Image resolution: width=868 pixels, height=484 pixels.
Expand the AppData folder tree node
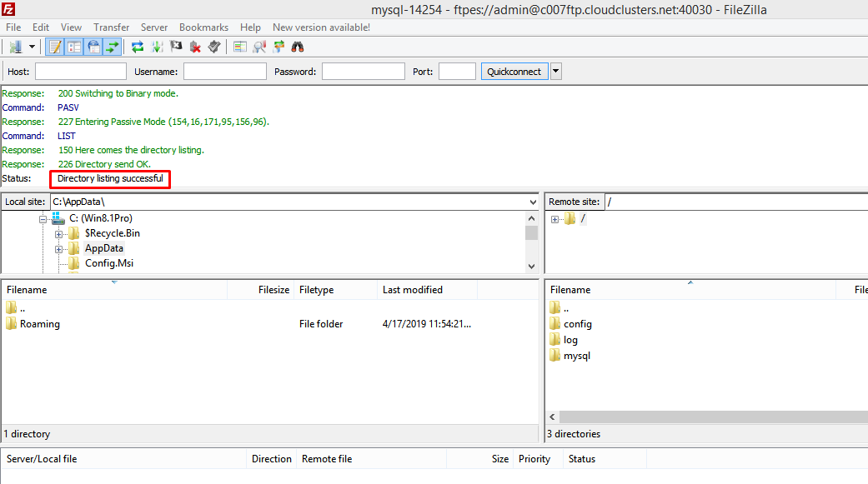(x=59, y=249)
